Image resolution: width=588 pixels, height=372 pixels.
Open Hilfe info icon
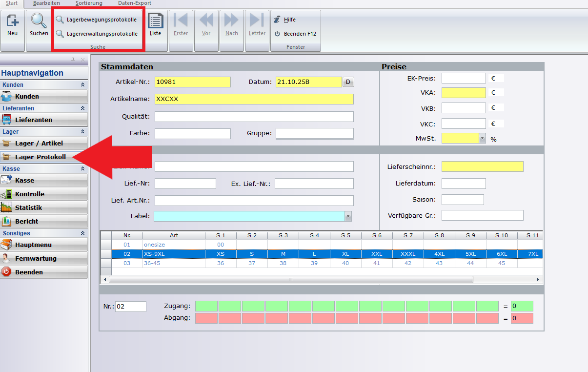(x=277, y=20)
